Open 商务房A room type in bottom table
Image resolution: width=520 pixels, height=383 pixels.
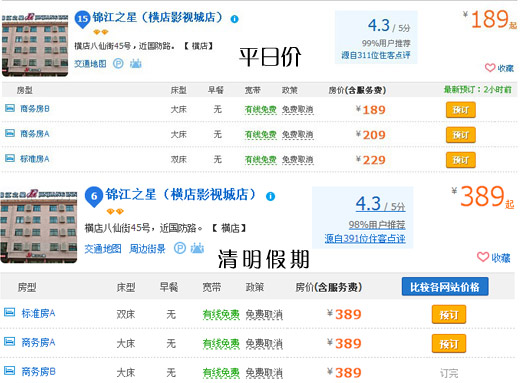(x=38, y=342)
